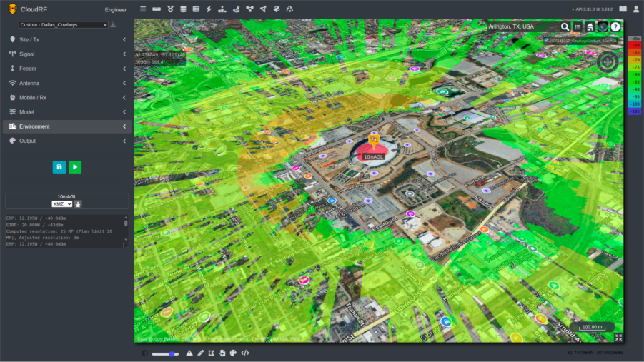
Task: Click the green run calculation play button
Action: 75,167
